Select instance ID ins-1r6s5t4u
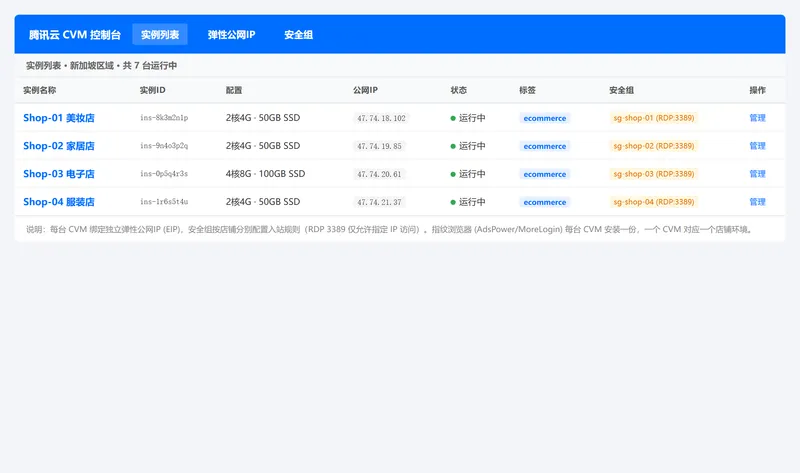 click(164, 202)
